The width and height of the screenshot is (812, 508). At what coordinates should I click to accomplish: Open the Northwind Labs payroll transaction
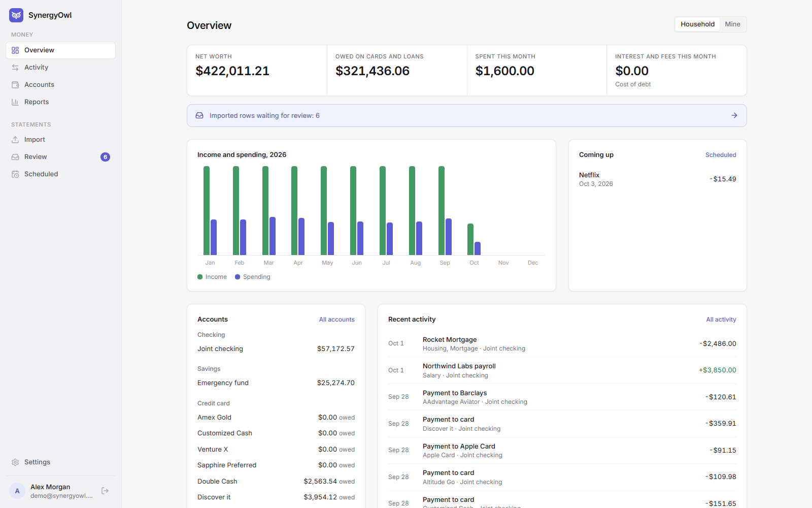pos(562,370)
